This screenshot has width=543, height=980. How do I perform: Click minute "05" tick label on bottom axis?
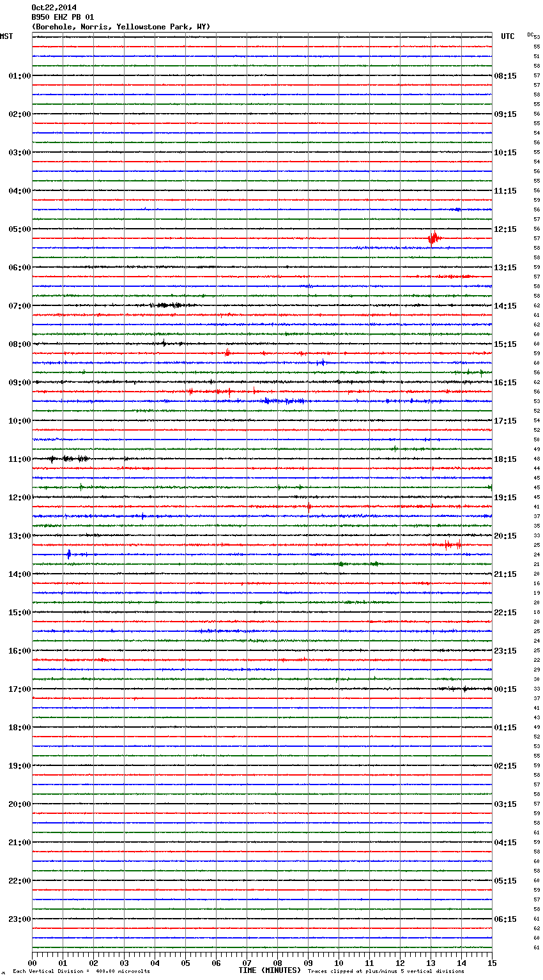point(185,963)
